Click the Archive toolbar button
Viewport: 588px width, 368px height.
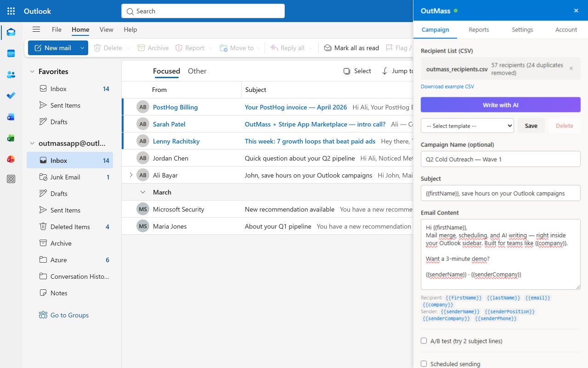[x=153, y=48]
